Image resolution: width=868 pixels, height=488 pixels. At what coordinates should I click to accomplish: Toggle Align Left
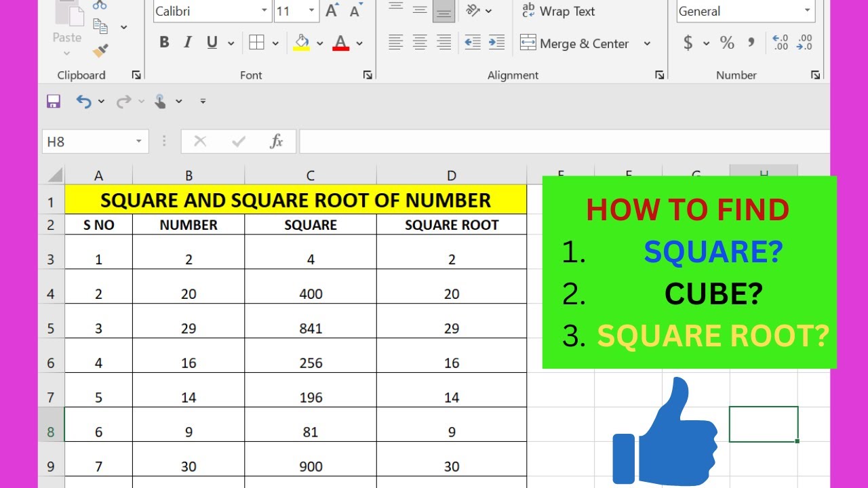tap(396, 43)
